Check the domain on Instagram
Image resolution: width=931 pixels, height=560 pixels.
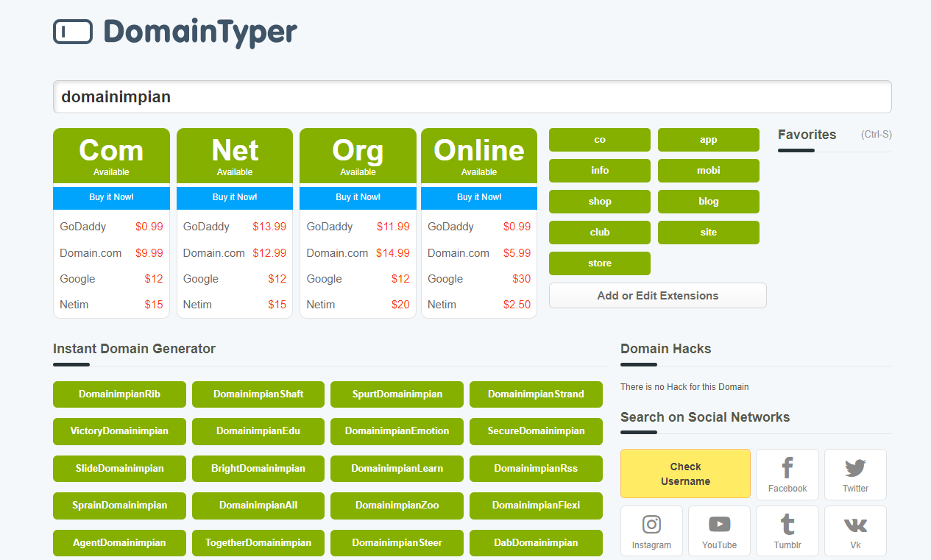coord(651,531)
